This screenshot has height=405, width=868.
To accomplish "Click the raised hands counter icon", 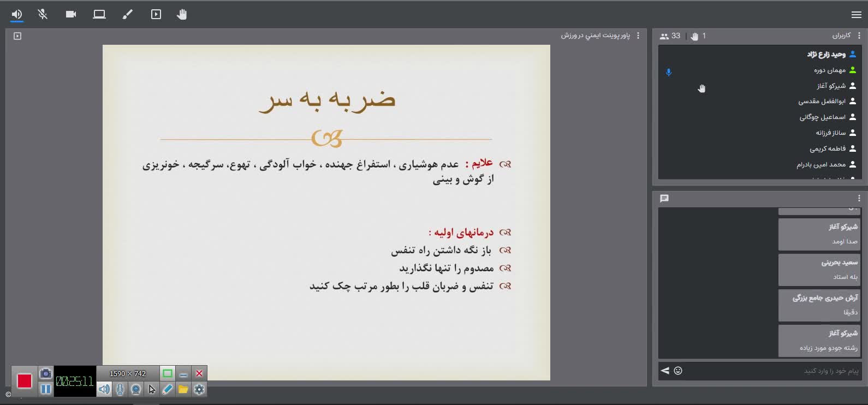I will coord(694,36).
